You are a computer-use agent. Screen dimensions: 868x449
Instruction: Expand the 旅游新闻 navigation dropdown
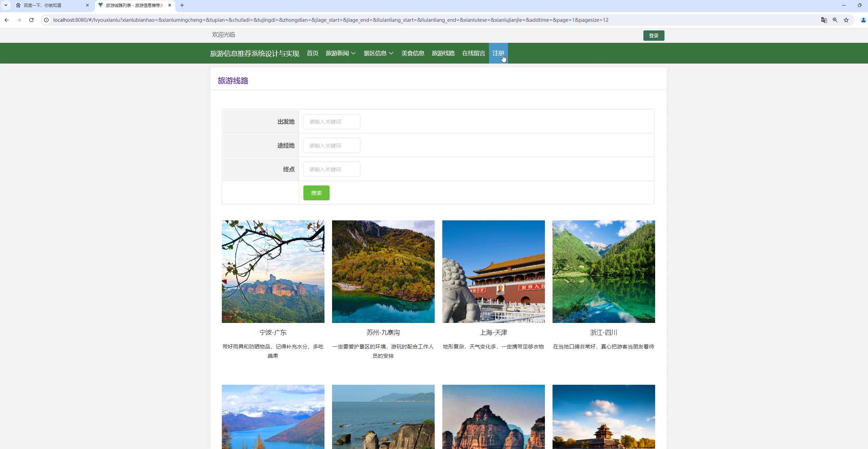pyautogui.click(x=340, y=53)
